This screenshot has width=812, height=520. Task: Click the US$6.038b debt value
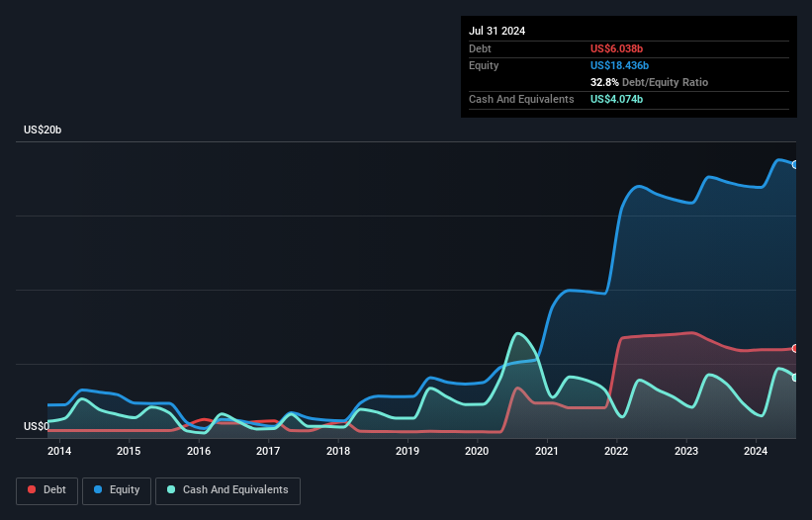617,48
